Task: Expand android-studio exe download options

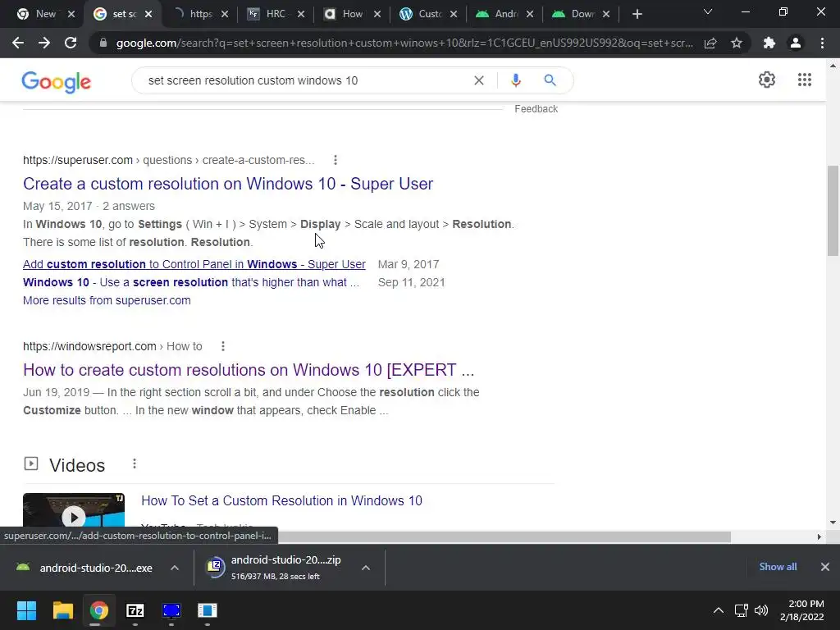Action: point(175,568)
